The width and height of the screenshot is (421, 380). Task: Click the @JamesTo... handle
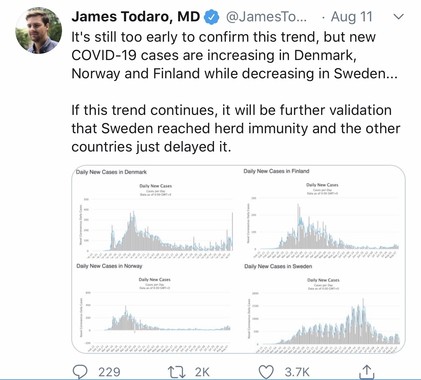coord(266,17)
